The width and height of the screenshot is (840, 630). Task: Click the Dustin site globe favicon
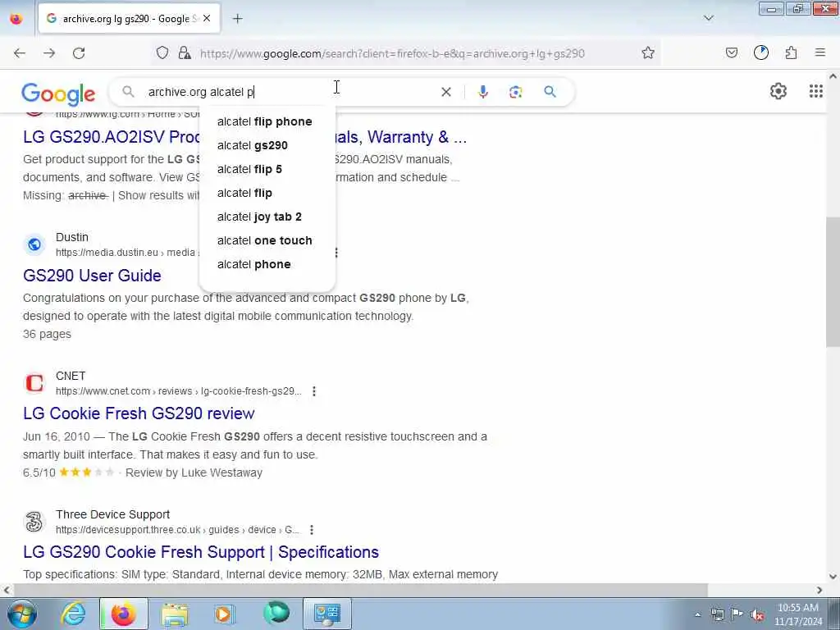pyautogui.click(x=34, y=244)
